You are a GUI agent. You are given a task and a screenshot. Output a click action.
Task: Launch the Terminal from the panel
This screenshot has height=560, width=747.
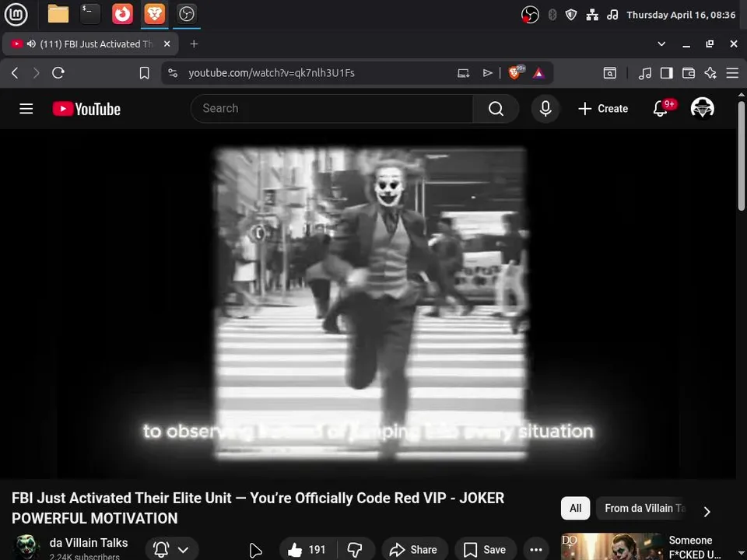coord(90,14)
